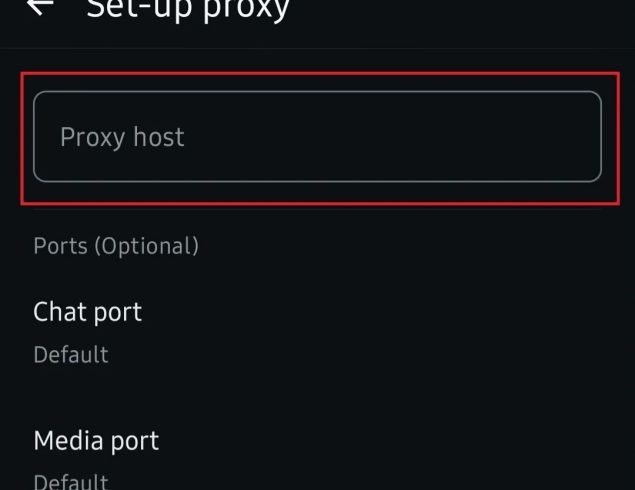Screen dimensions: 635x490
Task: Return to previous screen via header arrow
Action: click(40, 8)
